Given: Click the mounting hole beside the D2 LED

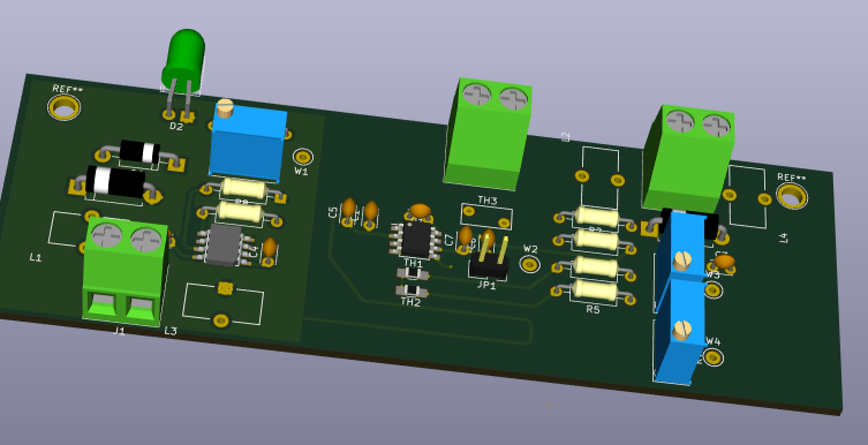Looking at the screenshot, I should (x=64, y=107).
